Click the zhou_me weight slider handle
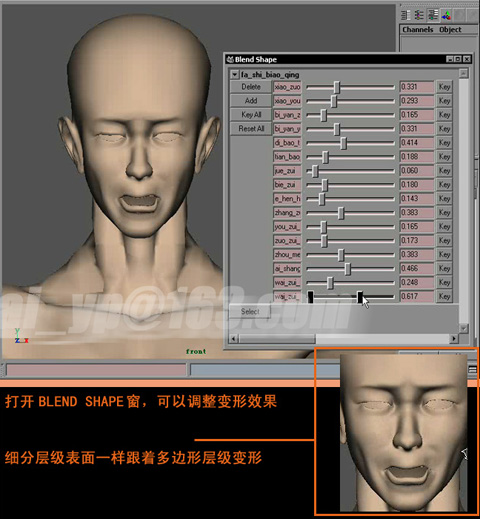Viewport: 480px width, 519px height. coord(341,255)
